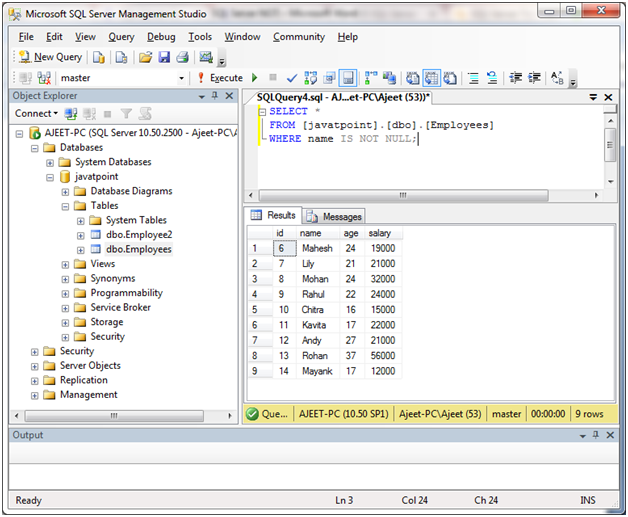Viewport: 628px width, 517px height.
Task: Open Object Explorer window position dropdown
Action: pos(201,97)
